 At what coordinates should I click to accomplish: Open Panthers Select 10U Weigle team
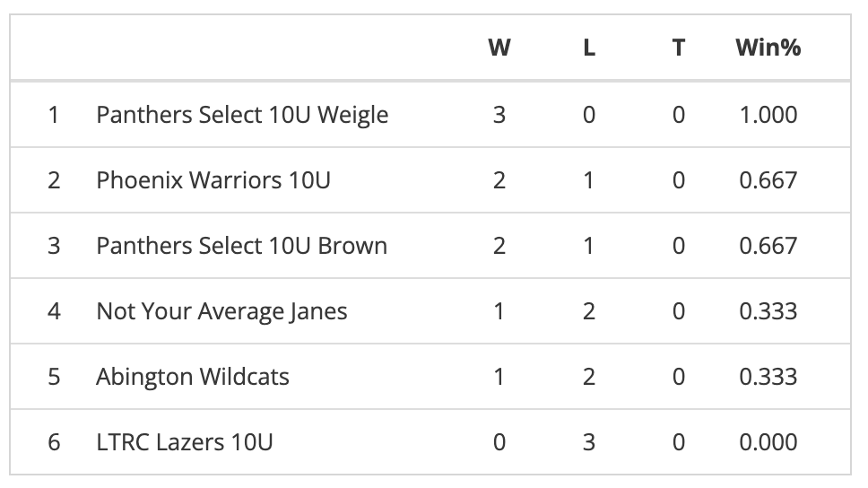[242, 115]
